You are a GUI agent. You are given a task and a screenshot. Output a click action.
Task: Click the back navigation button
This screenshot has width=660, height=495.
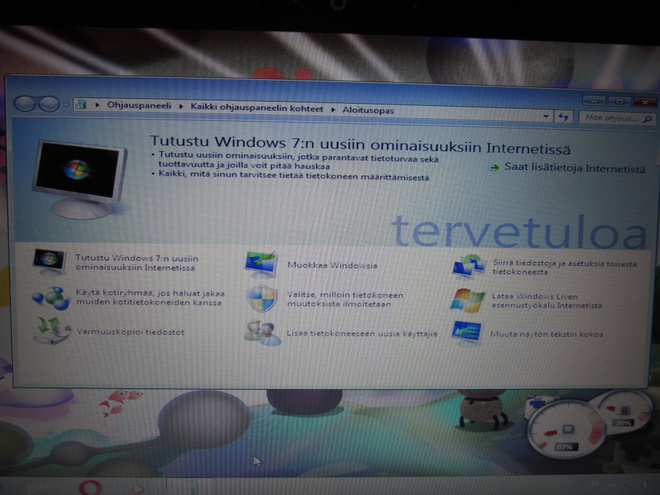24,103
